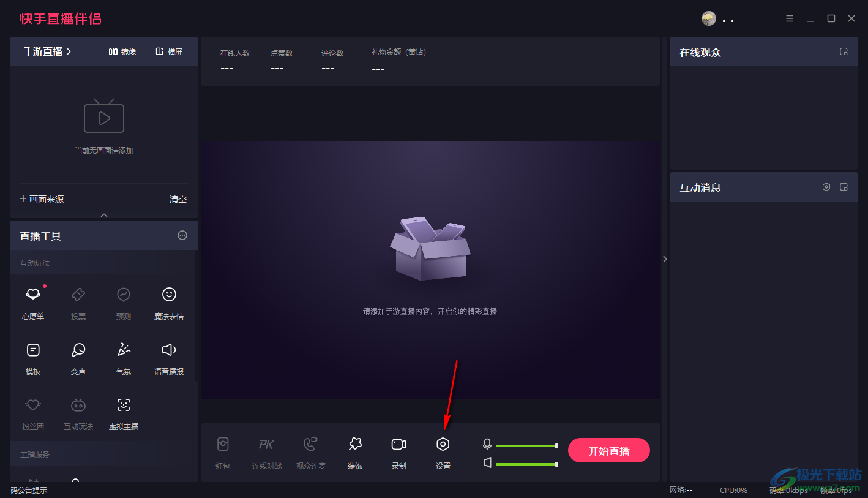Open the hamburger main menu
This screenshot has width=868, height=498.
tap(790, 18)
